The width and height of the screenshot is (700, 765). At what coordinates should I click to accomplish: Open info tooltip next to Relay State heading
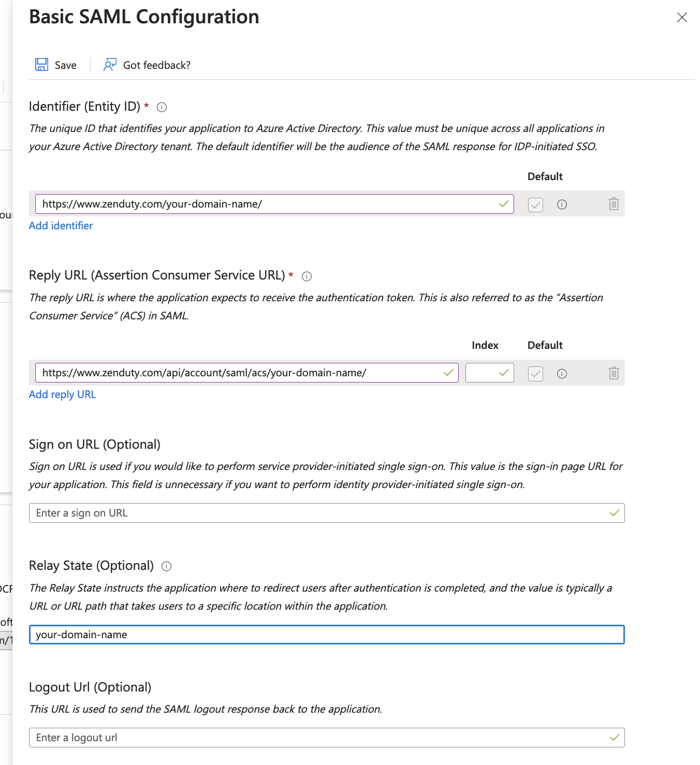166,566
